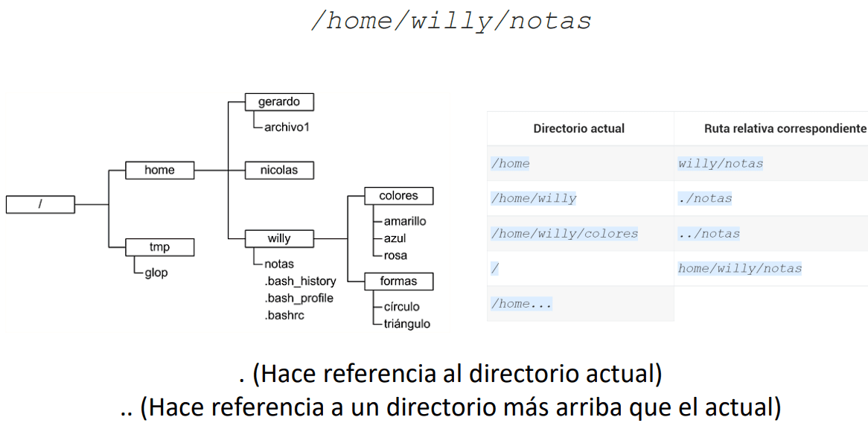Click círculo under formas
868x423 pixels.
[x=402, y=307]
